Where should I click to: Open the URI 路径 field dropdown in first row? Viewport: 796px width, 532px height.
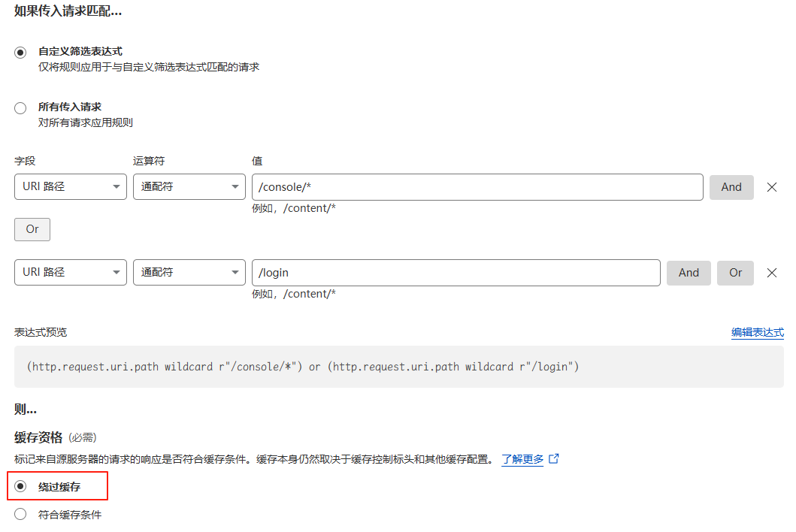coord(71,187)
